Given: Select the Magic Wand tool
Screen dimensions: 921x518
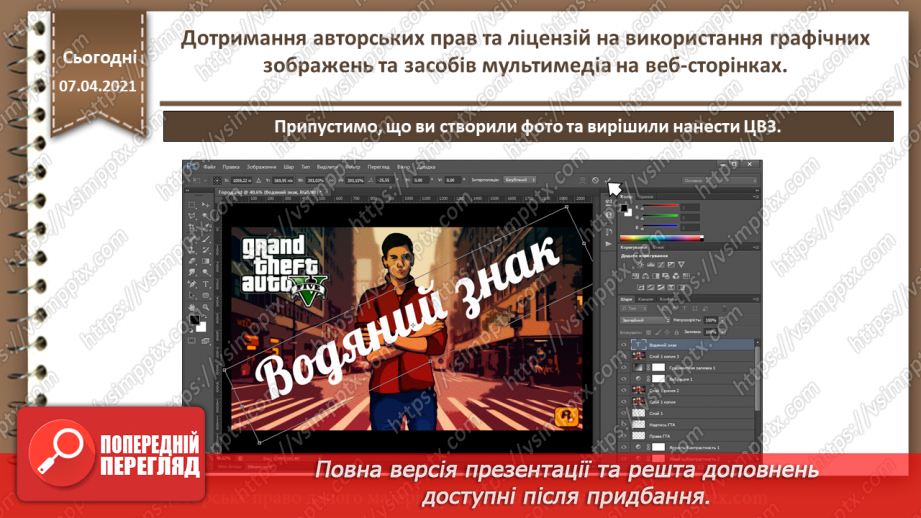Looking at the screenshot, I should 206,216.
